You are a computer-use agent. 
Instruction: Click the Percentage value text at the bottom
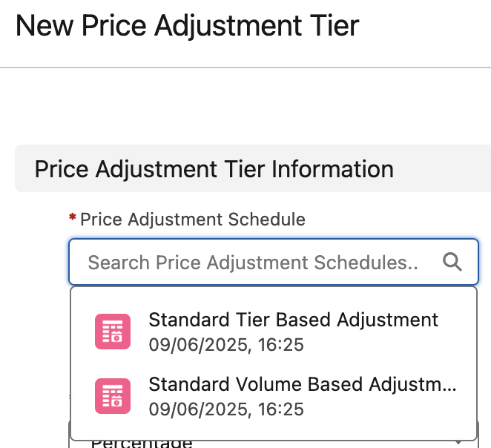click(x=141, y=444)
